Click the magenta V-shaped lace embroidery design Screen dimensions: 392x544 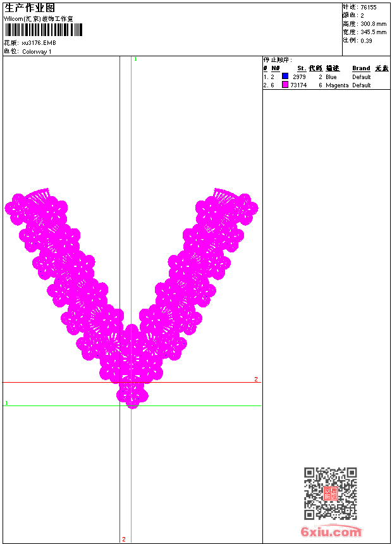[132, 298]
